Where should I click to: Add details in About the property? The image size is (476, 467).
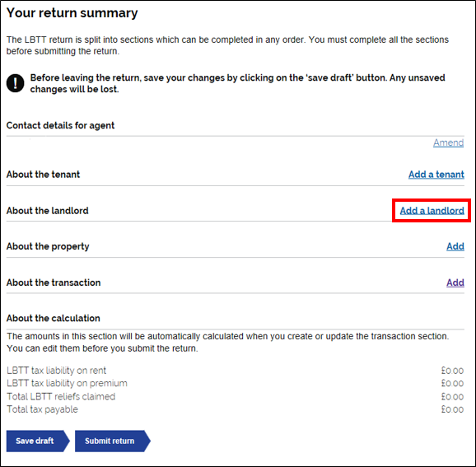pos(455,246)
